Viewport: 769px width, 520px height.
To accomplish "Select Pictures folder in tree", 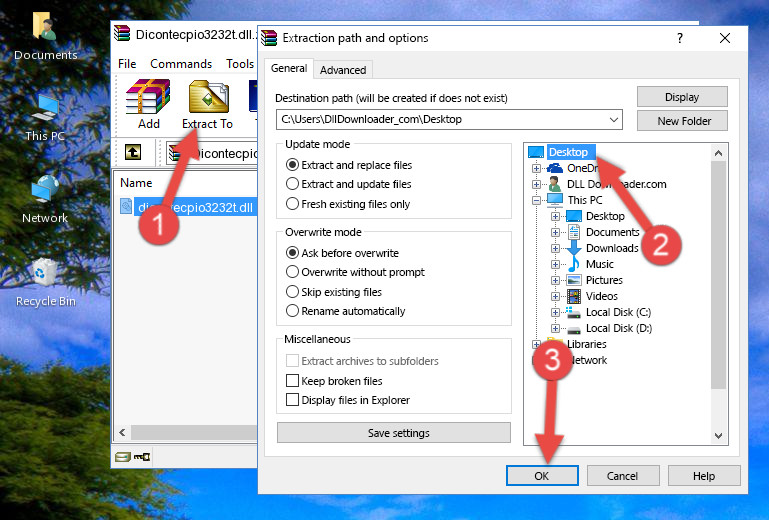I will [x=604, y=280].
